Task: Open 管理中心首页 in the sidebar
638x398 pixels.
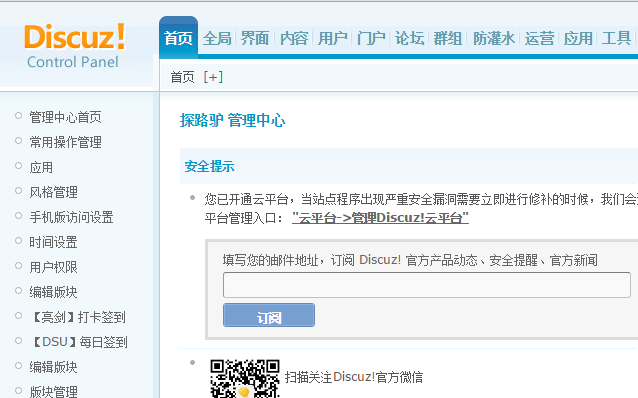Action: click(65, 117)
